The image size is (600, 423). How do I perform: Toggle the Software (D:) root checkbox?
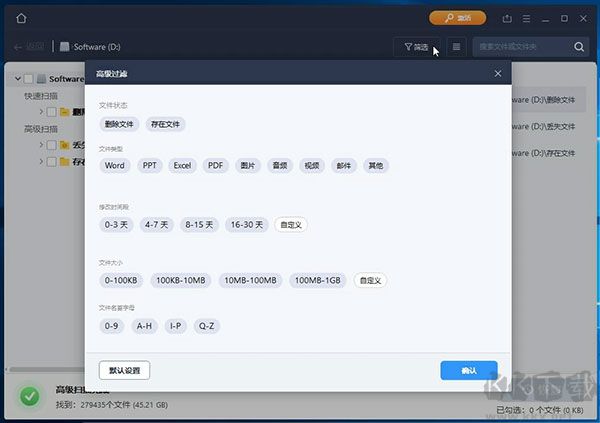28,79
